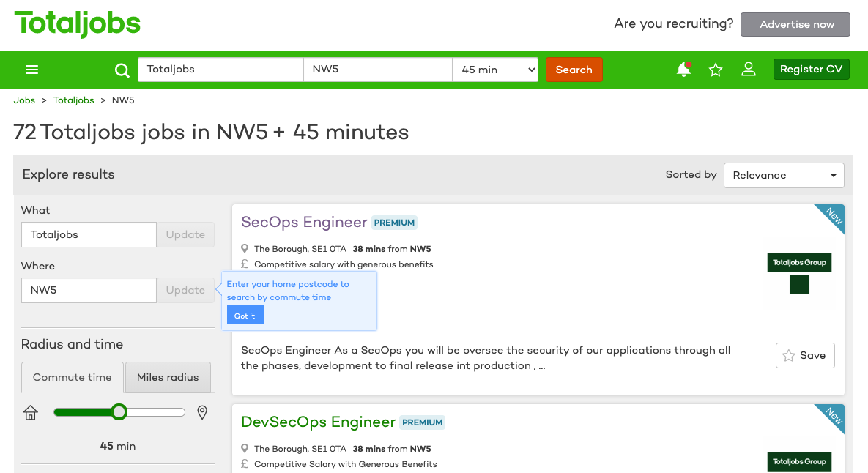Open saved jobs star icon in header
The width and height of the screenshot is (868, 473).
tap(716, 70)
